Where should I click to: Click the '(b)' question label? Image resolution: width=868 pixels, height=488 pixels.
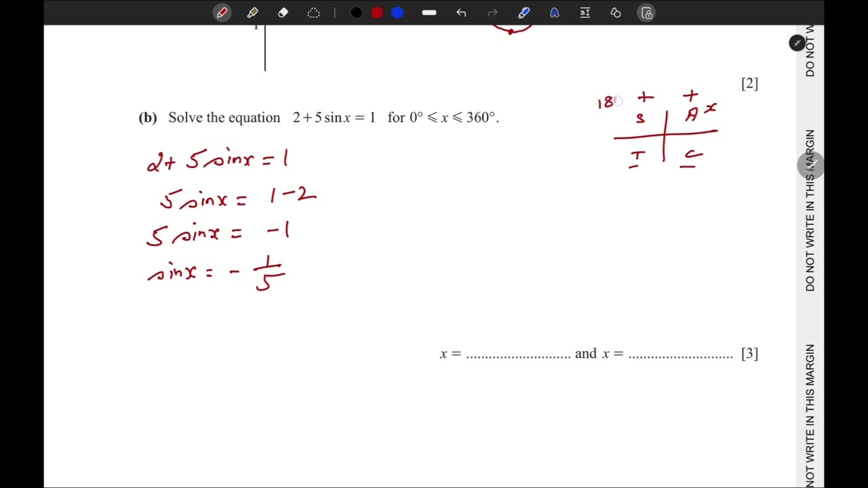(148, 118)
